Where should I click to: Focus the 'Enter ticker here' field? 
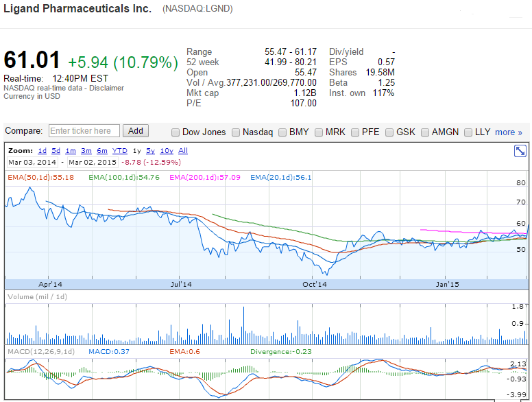tap(84, 131)
